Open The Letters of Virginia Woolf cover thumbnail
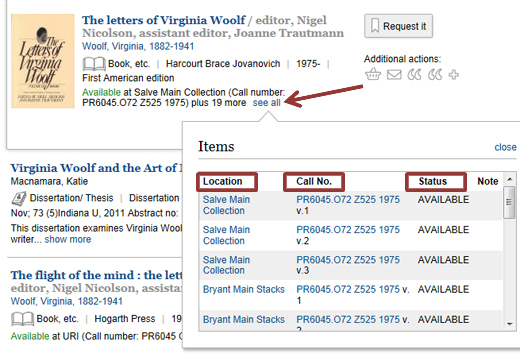The width and height of the screenshot is (520, 361). point(43,61)
